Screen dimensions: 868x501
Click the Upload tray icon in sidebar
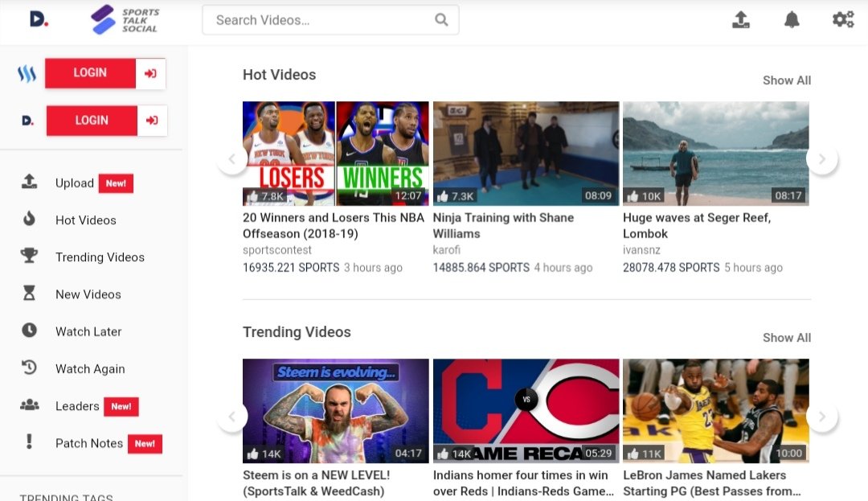pos(30,182)
